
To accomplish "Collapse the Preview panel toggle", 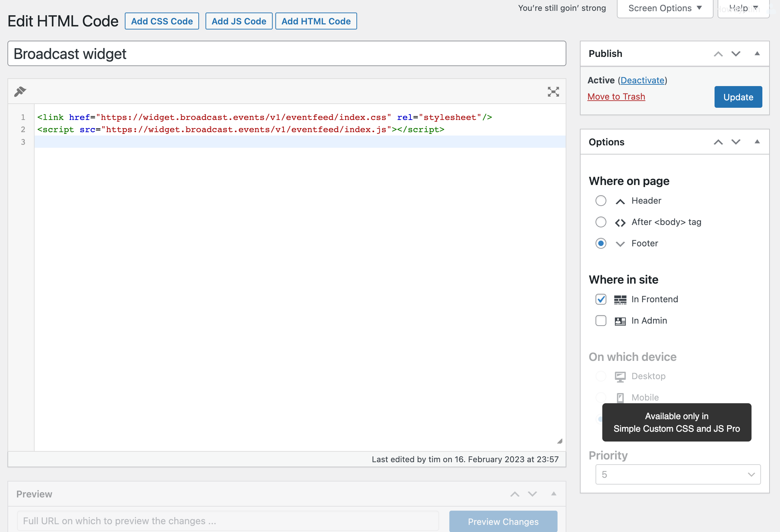I will tap(553, 494).
